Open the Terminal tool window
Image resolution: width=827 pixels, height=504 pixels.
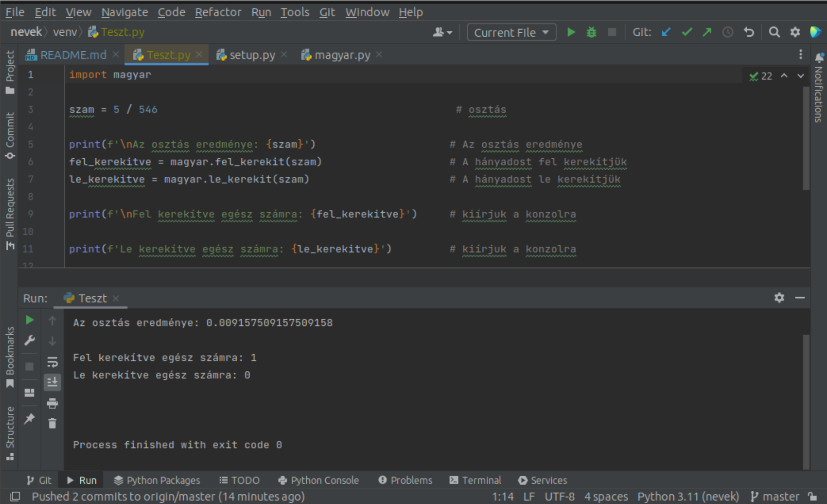pos(475,480)
